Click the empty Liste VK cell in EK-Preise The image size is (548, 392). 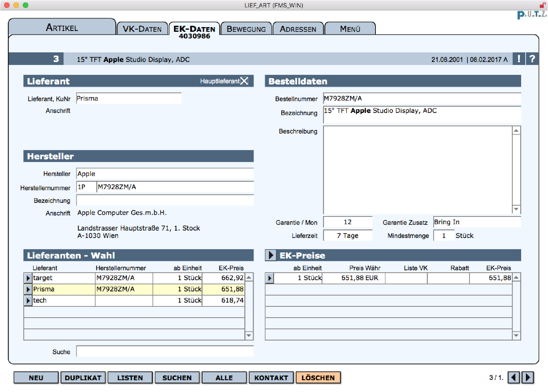(406, 278)
